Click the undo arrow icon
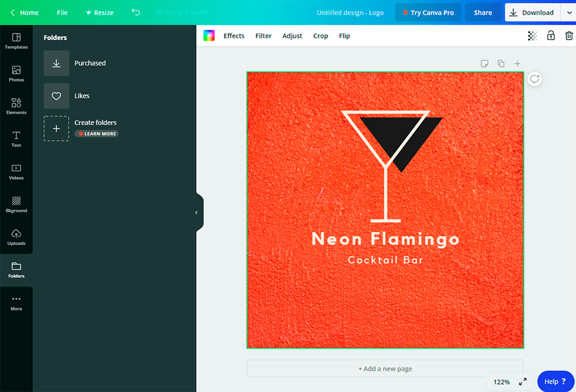The height and width of the screenshot is (392, 576). 136,12
